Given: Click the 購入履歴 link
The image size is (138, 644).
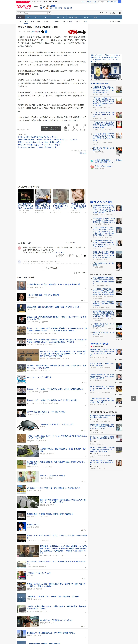Looking at the screenshot, I should 112,13.
